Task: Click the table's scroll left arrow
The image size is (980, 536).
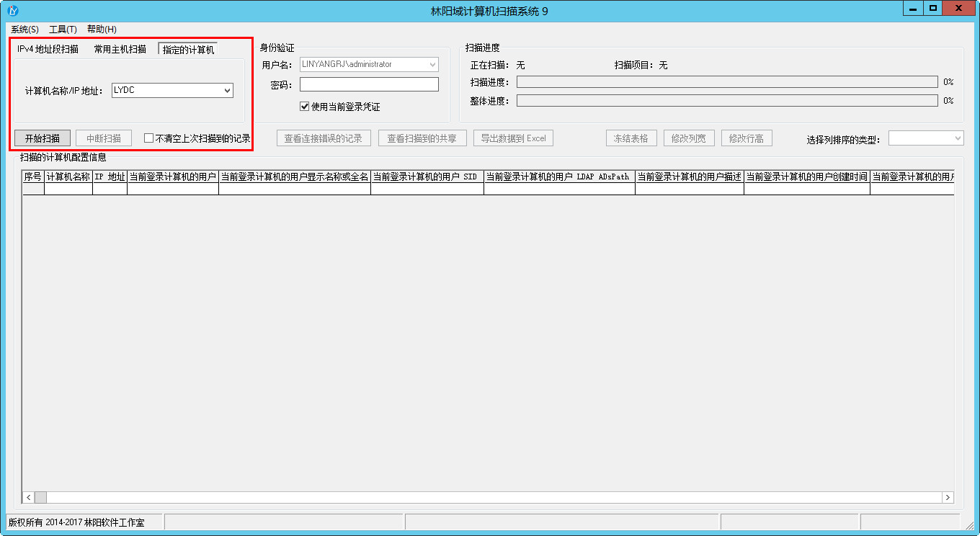Action: click(x=29, y=498)
